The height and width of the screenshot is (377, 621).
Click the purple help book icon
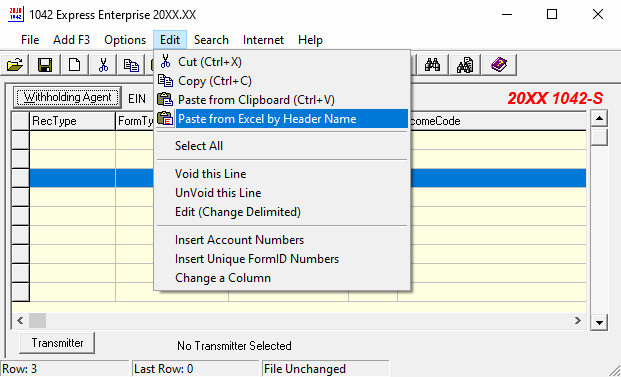pos(499,65)
